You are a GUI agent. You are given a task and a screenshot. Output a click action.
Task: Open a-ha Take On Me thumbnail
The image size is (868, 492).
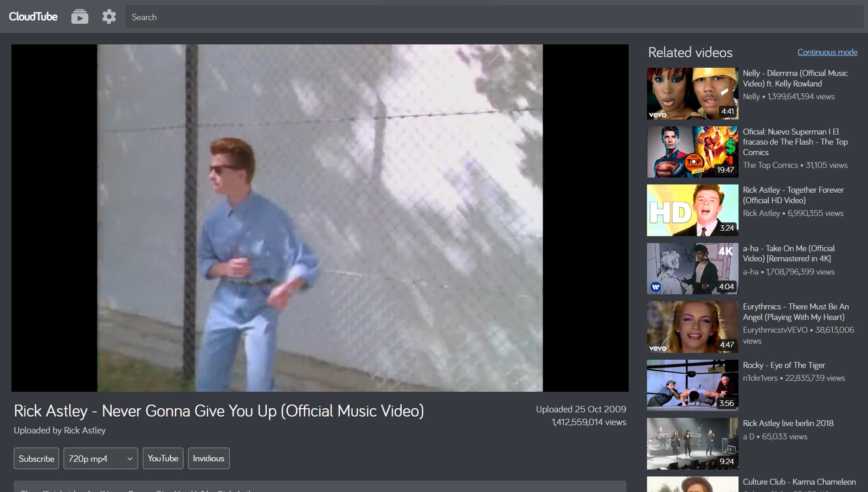click(692, 269)
